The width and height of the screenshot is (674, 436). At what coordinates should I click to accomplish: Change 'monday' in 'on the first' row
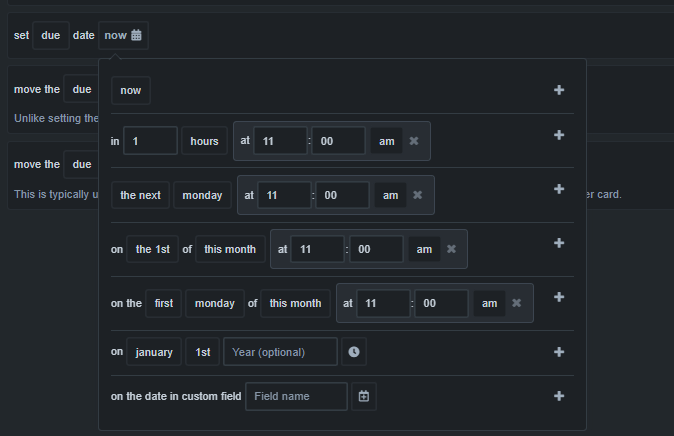coord(215,303)
